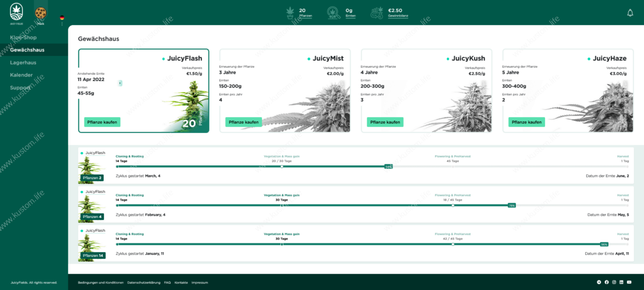
Task: Open Support in sidebar
Action: point(21,88)
